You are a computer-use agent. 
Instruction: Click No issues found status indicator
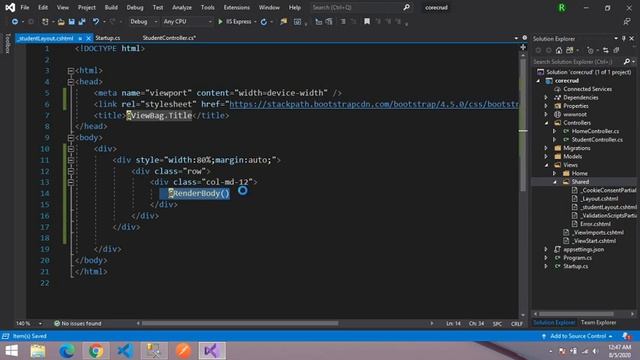point(78,323)
